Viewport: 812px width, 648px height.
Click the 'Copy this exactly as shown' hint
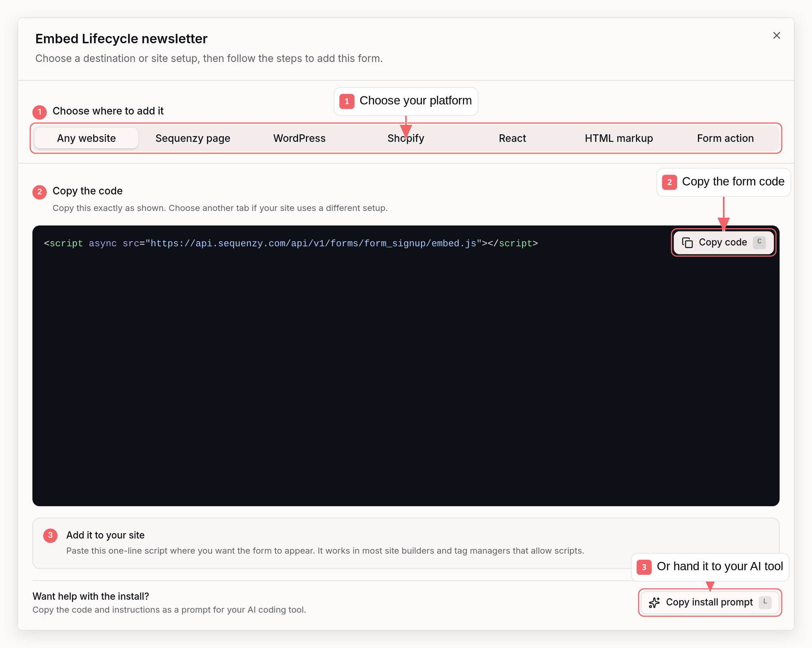click(x=220, y=208)
